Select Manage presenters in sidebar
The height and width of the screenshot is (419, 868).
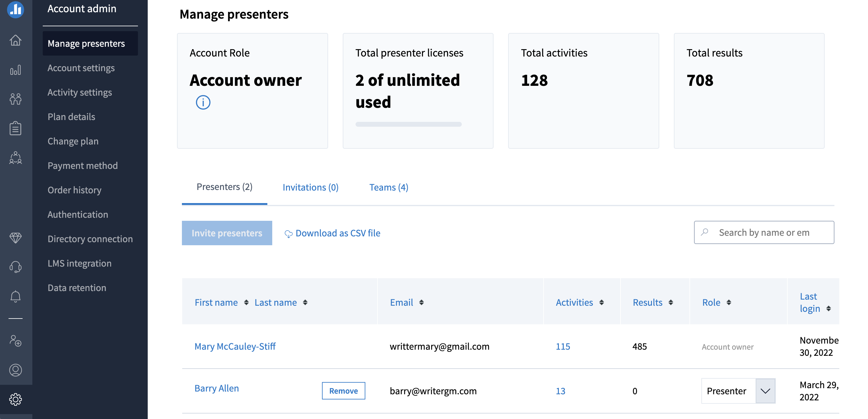pyautogui.click(x=90, y=43)
